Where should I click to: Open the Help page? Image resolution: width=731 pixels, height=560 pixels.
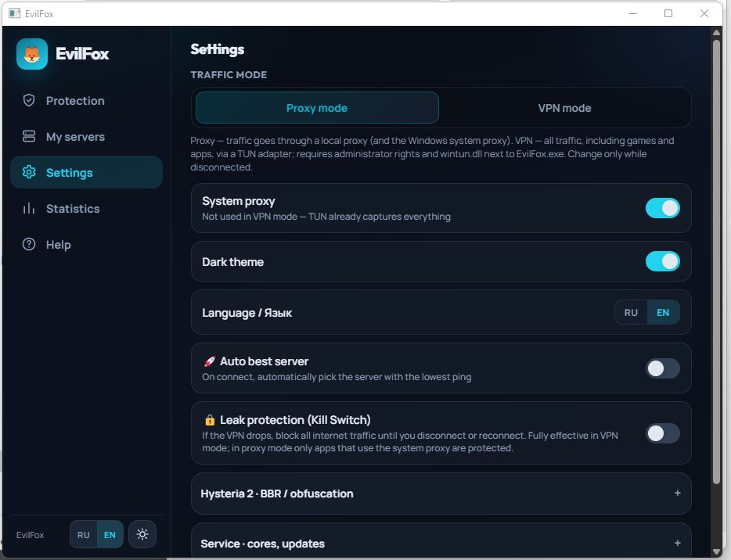[86, 244]
